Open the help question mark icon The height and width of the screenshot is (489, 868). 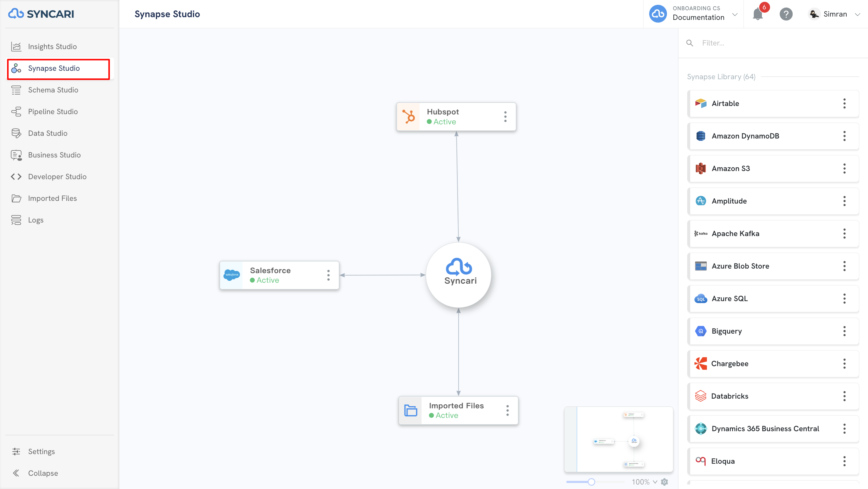786,14
